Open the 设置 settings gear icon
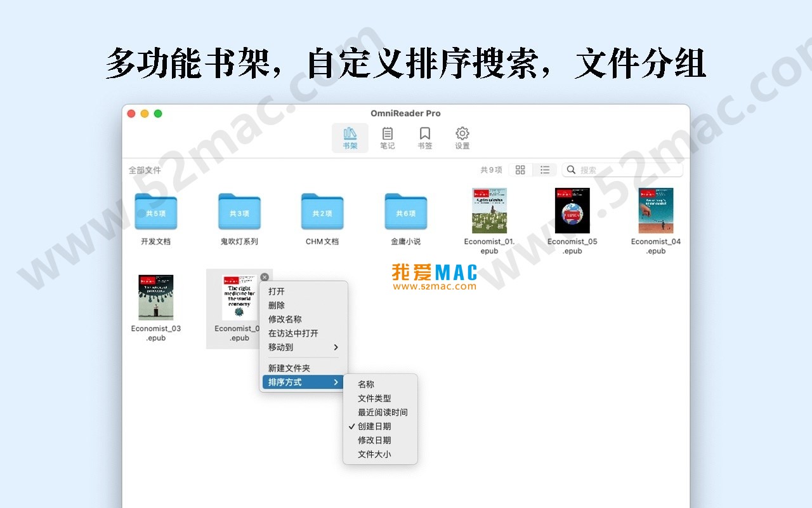Image resolution: width=812 pixels, height=508 pixels. (x=462, y=137)
